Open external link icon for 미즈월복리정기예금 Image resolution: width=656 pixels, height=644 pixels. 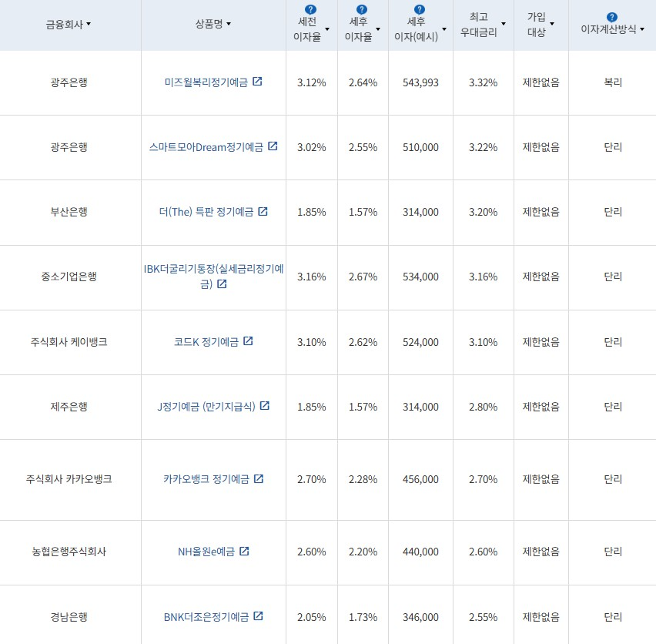tap(257, 81)
